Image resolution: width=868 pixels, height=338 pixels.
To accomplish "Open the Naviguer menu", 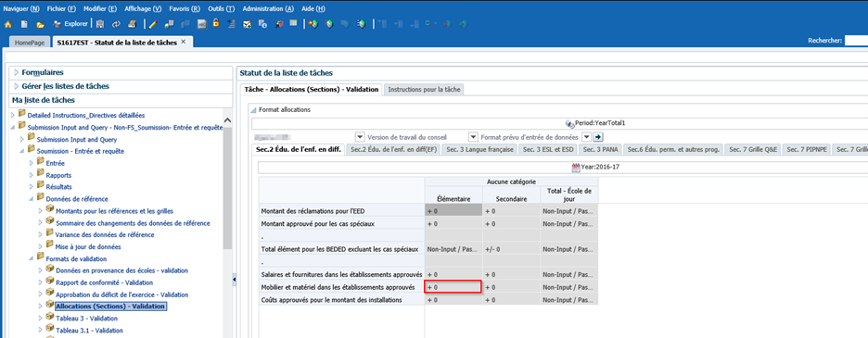I will [21, 9].
